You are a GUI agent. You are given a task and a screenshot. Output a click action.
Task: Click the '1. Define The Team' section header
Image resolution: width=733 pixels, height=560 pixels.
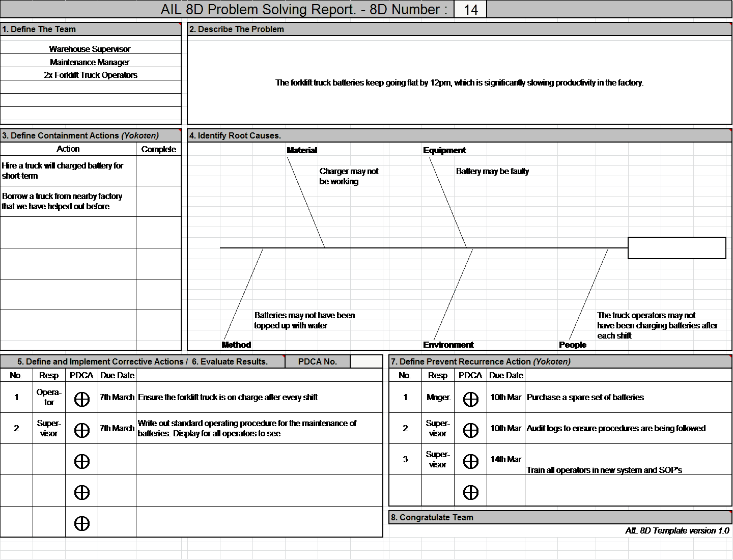pos(91,29)
